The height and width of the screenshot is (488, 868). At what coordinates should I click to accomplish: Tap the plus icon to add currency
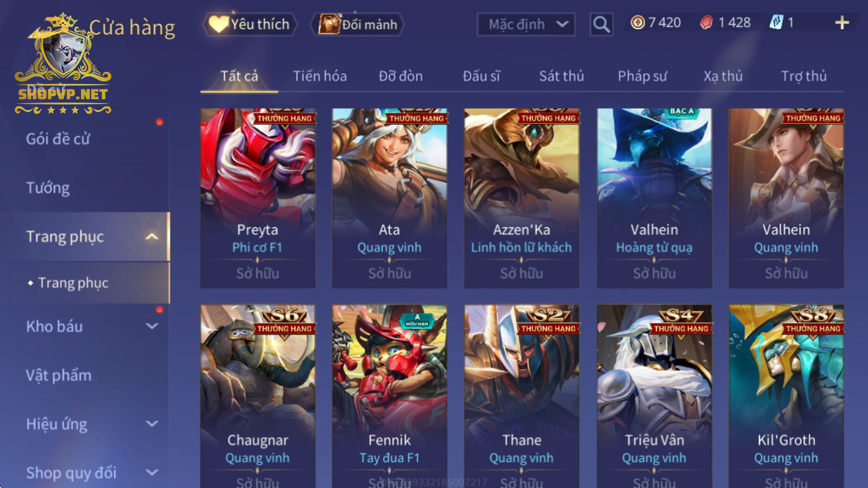(x=842, y=23)
